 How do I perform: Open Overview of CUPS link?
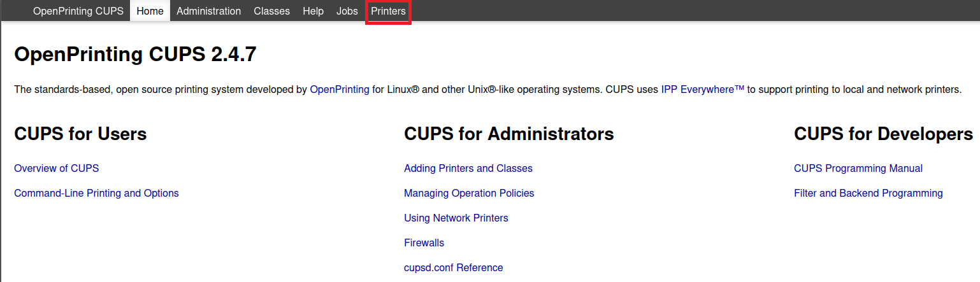(x=56, y=169)
